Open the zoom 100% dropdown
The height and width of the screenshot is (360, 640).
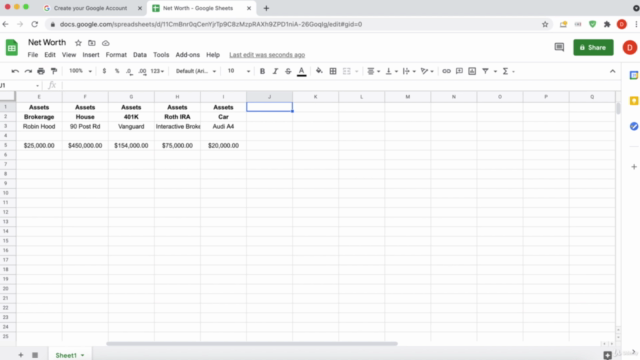click(80, 71)
